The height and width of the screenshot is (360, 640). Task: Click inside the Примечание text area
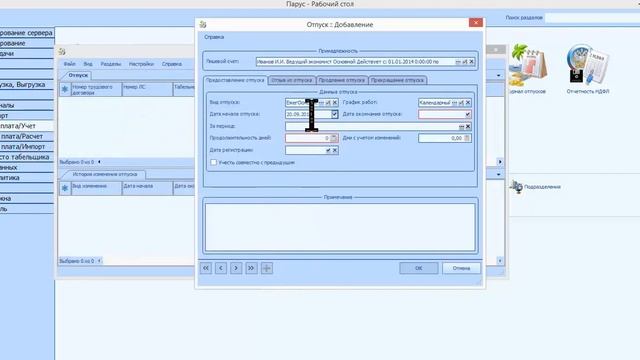tap(340, 227)
